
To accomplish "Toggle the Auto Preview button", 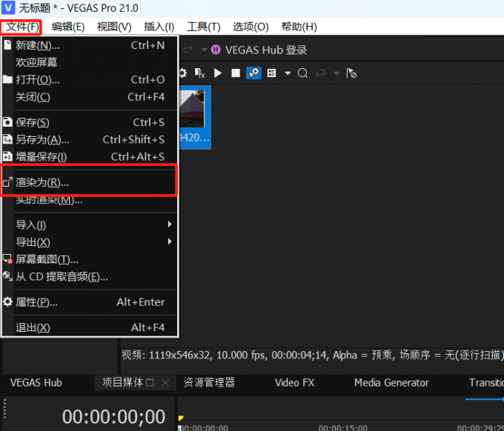I will [253, 73].
